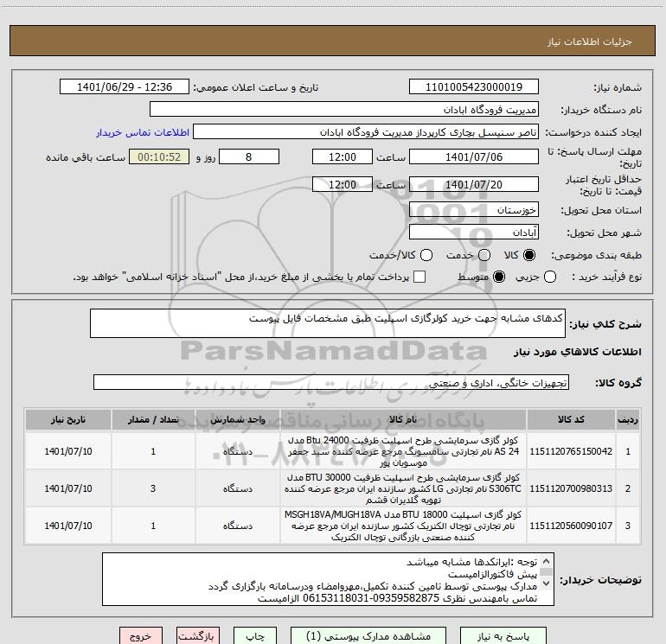This screenshot has width=666, height=644.
Task: Click the MSGH18VA/MUGH18VA 18000 BTU cooler name
Action: click(403, 526)
